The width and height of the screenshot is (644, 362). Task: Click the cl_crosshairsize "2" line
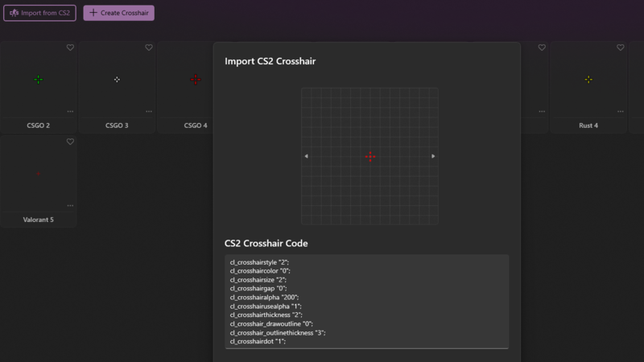[258, 280]
